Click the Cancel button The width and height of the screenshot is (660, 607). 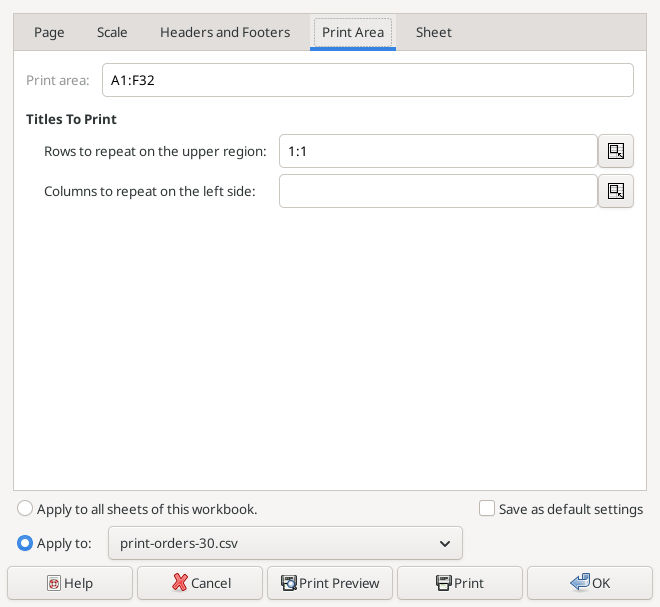tap(200, 583)
